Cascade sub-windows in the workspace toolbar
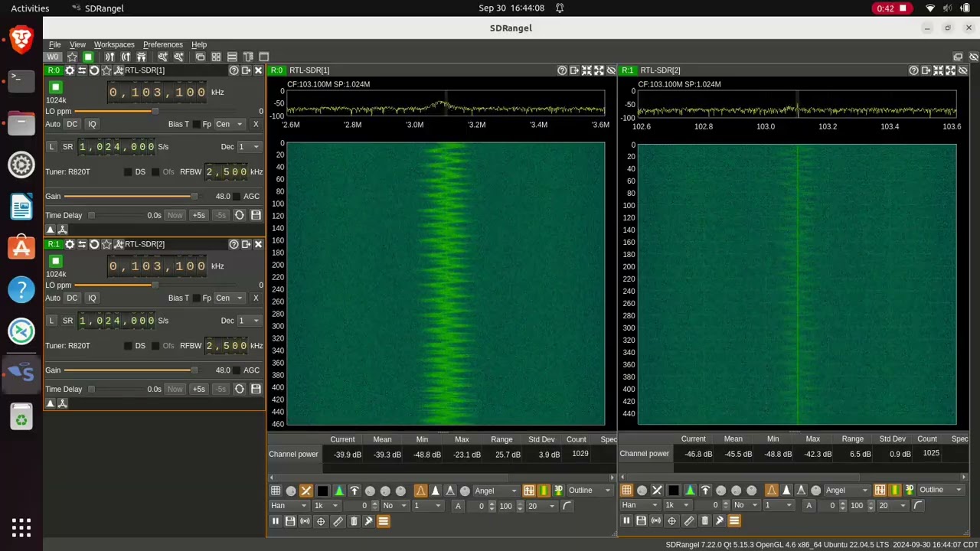This screenshot has width=980, height=551. click(200, 57)
